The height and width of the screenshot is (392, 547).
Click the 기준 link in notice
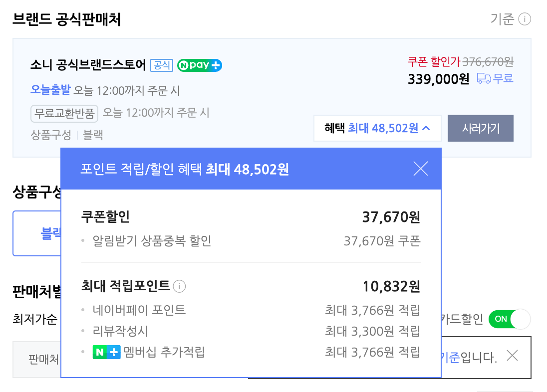(450, 357)
